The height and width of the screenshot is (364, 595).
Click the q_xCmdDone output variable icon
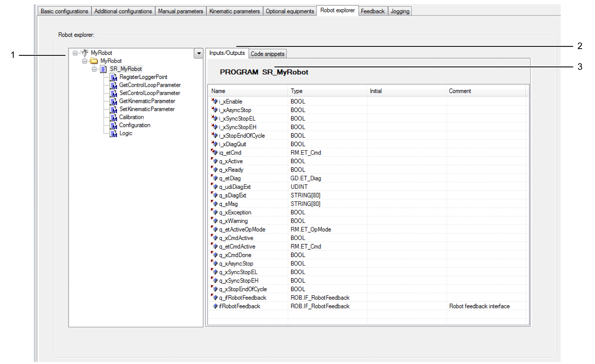[x=214, y=255]
